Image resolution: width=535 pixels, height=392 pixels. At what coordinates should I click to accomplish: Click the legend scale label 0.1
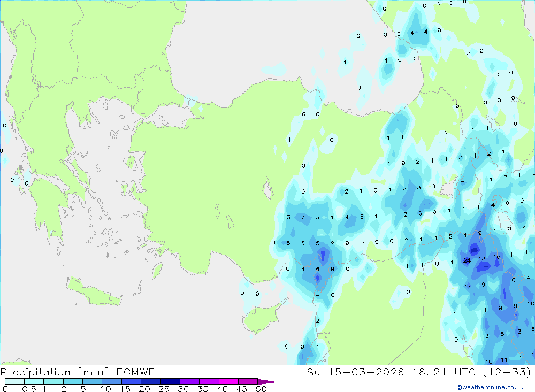point(9,389)
